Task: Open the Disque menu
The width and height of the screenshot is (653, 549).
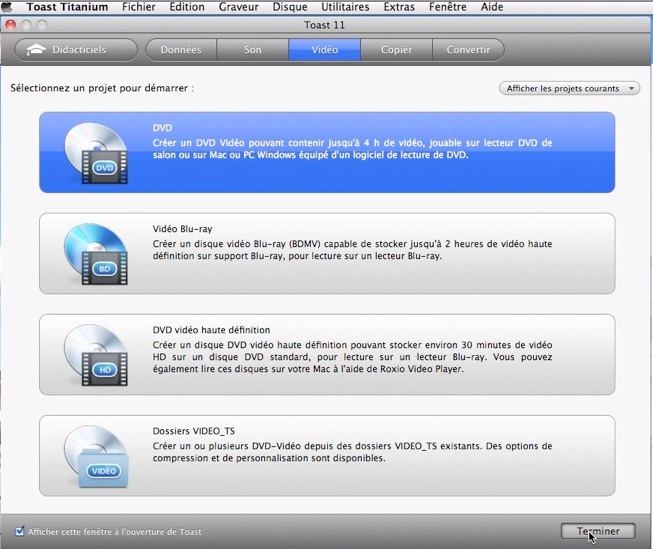Action: click(x=290, y=7)
